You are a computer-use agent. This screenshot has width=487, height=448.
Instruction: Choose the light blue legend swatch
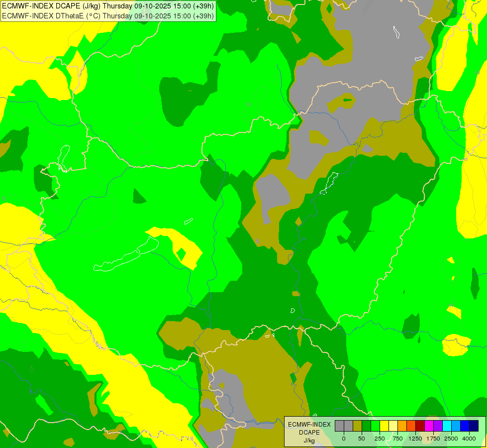(456, 426)
